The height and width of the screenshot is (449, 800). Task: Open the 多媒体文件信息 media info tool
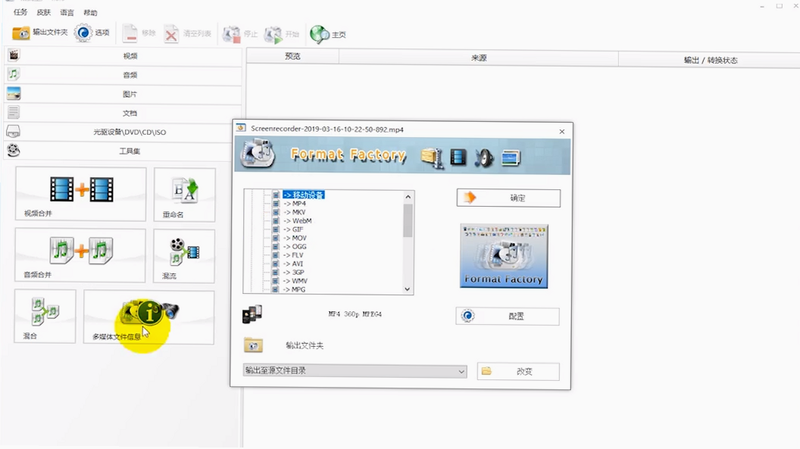pyautogui.click(x=149, y=317)
